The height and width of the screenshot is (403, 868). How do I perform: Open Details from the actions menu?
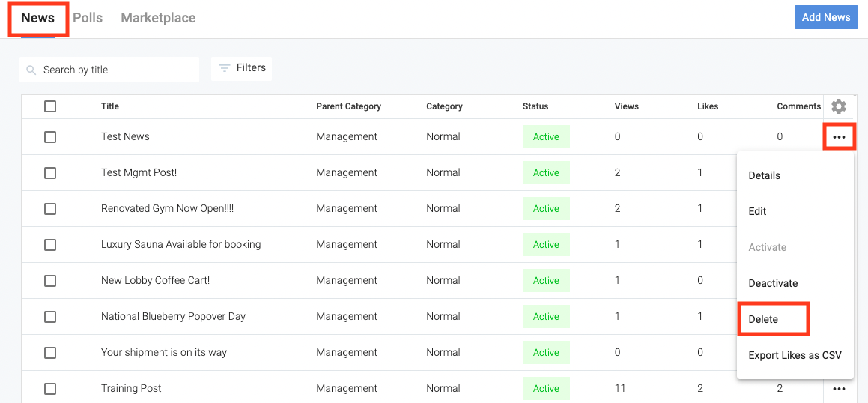coord(764,175)
